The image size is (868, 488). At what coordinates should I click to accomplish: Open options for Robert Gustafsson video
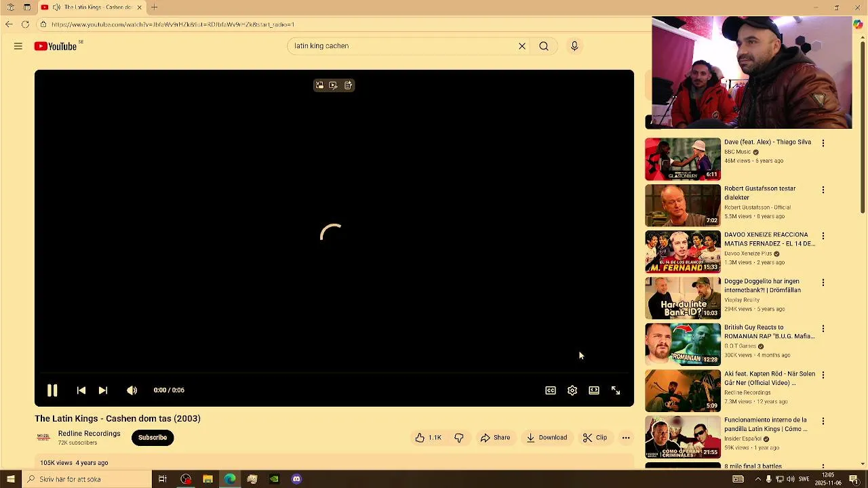click(823, 190)
